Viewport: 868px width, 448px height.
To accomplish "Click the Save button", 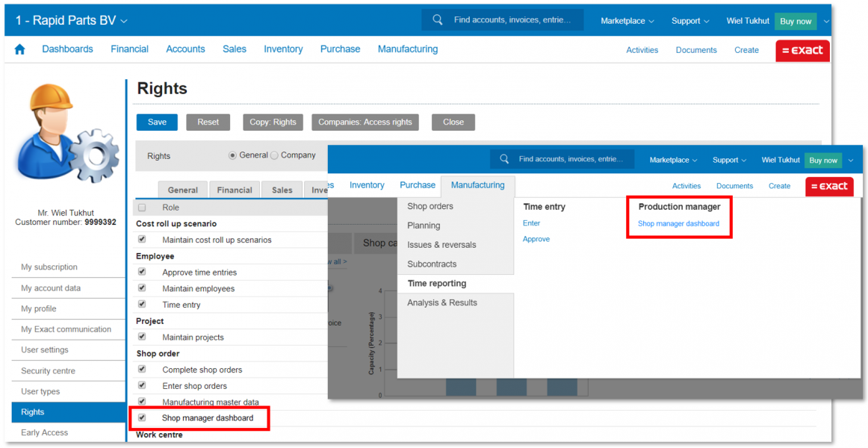I will [x=157, y=122].
